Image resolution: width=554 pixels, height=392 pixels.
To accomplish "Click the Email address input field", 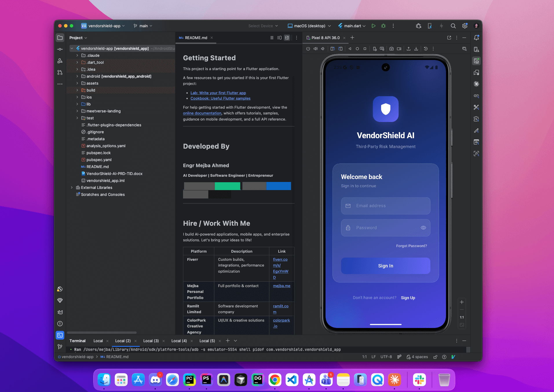I will [x=385, y=206].
